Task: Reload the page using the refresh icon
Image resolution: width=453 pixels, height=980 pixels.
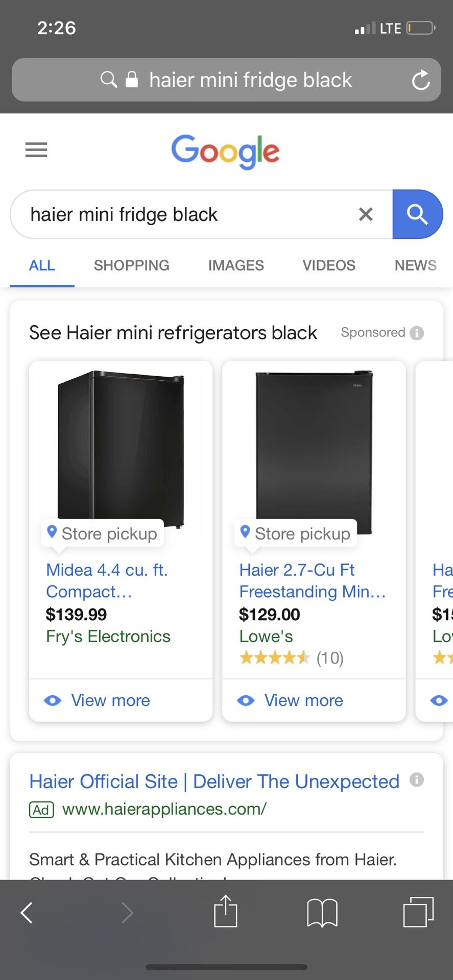Action: (421, 80)
